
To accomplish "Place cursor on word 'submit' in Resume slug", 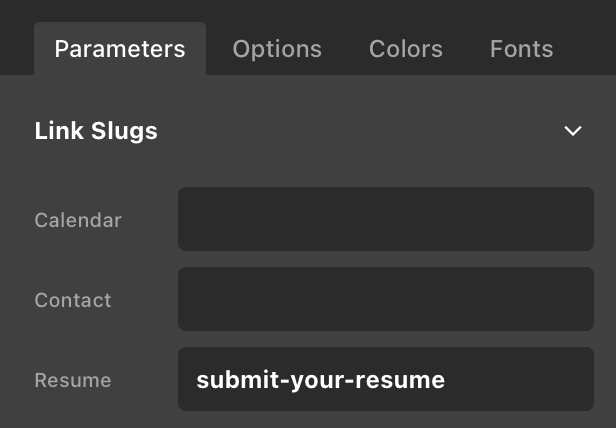I will [x=227, y=380].
